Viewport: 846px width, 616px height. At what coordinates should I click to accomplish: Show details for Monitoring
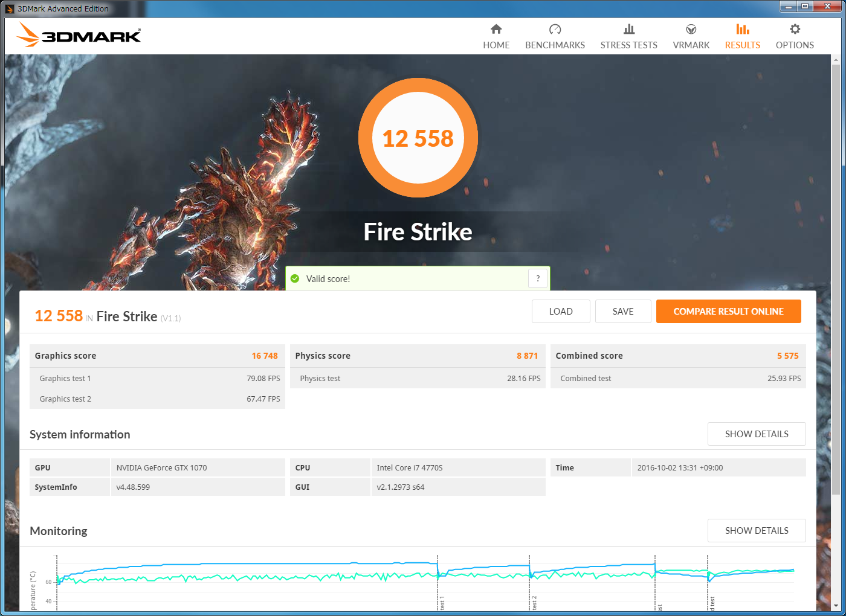point(757,531)
